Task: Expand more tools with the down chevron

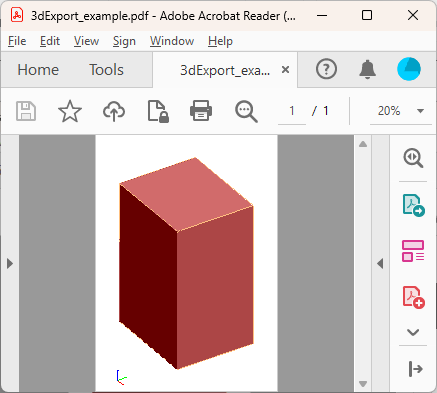Action: tap(413, 332)
